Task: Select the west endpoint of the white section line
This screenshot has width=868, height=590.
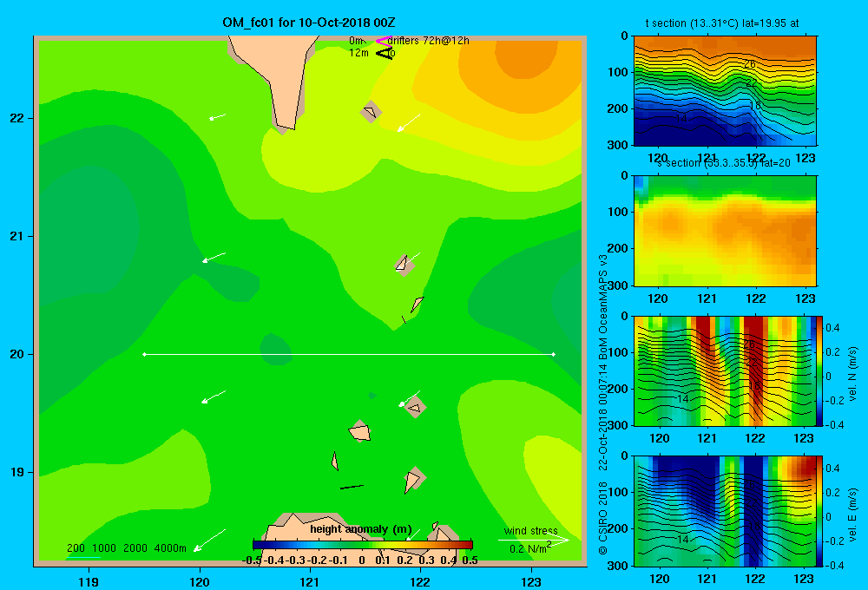Action: click(144, 354)
